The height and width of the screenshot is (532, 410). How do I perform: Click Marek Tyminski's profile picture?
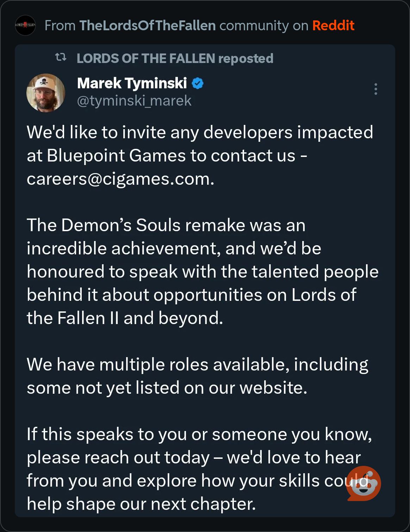(x=46, y=93)
